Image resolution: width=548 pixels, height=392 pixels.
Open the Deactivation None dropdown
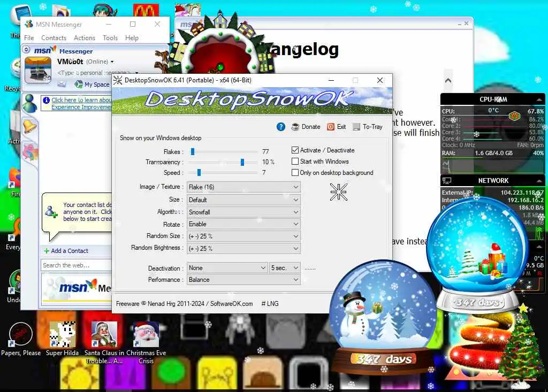coord(227,268)
